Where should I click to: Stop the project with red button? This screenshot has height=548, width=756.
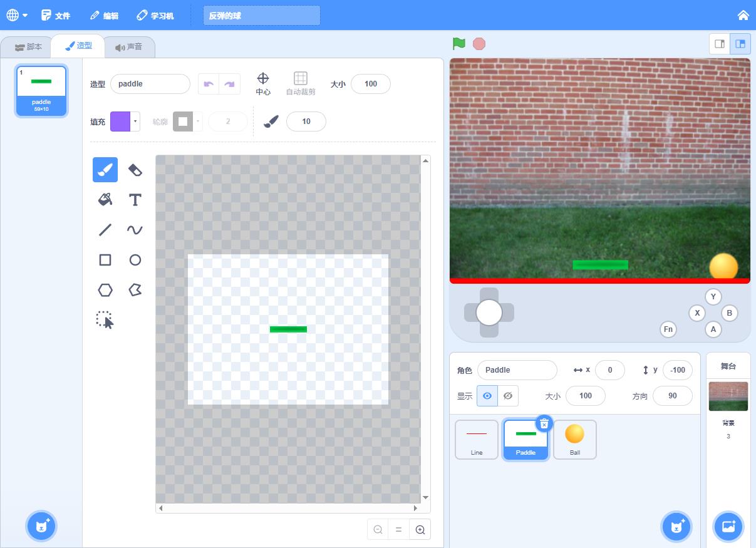point(479,44)
